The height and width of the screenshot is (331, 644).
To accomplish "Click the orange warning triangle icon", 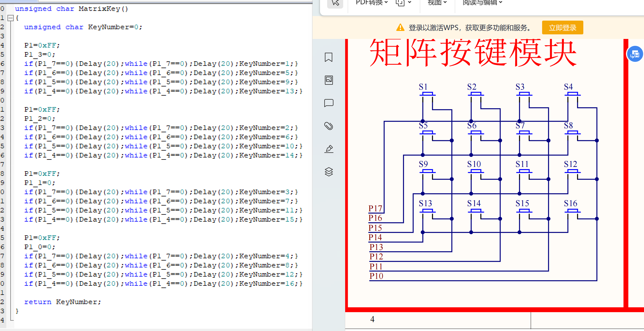I will coord(400,28).
